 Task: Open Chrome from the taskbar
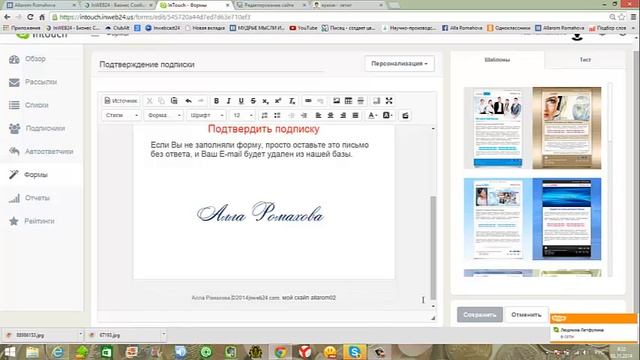pyautogui.click(x=280, y=351)
